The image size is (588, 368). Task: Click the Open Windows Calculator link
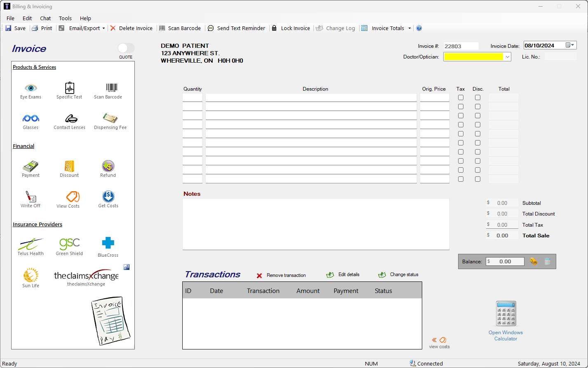[x=506, y=335]
